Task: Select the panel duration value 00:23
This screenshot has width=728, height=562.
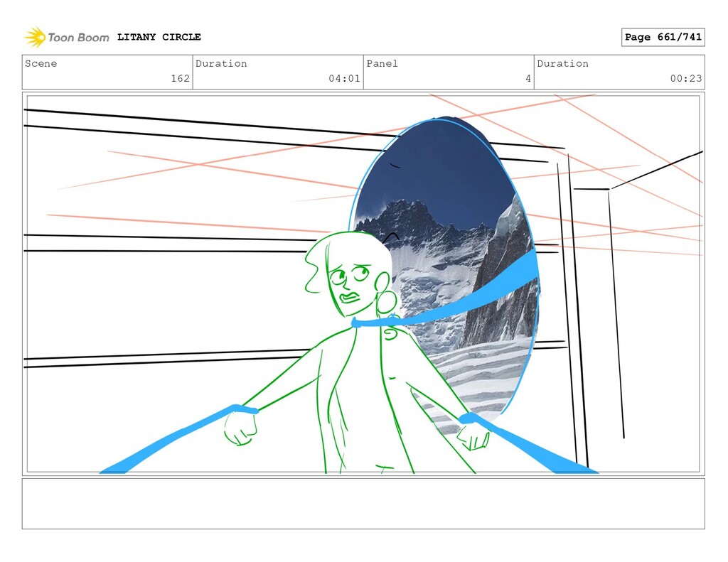Action: (686, 78)
